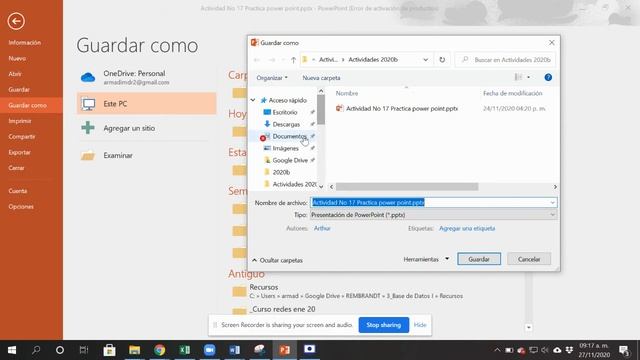
Task: Hide the screen recorder notification bar
Action: tap(420, 325)
